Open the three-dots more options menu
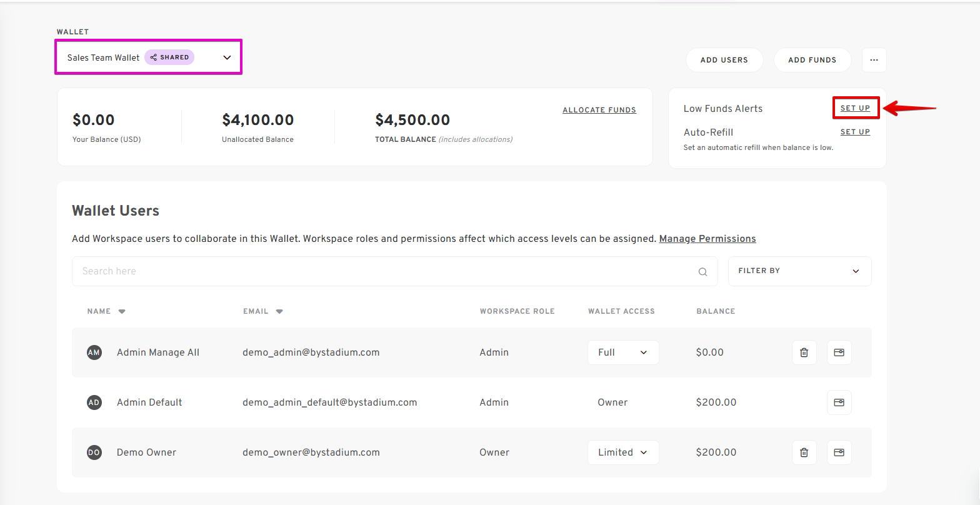This screenshot has width=980, height=505. 874,60
